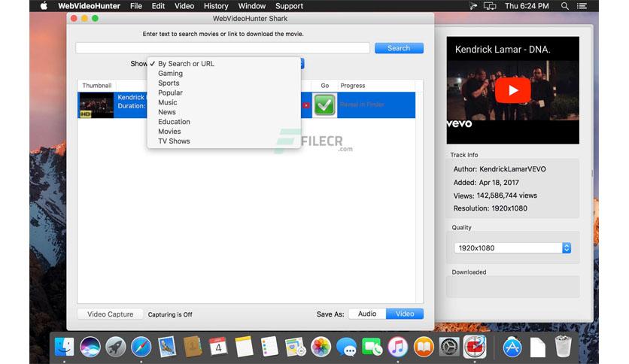Click the green checkmark Go icon
The height and width of the screenshot is (364, 629).
[x=324, y=105]
